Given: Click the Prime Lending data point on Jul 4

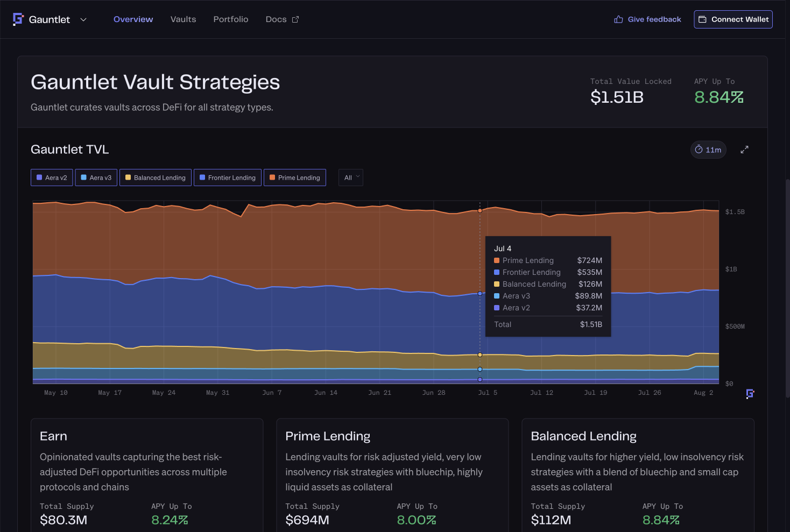Looking at the screenshot, I should [x=480, y=211].
